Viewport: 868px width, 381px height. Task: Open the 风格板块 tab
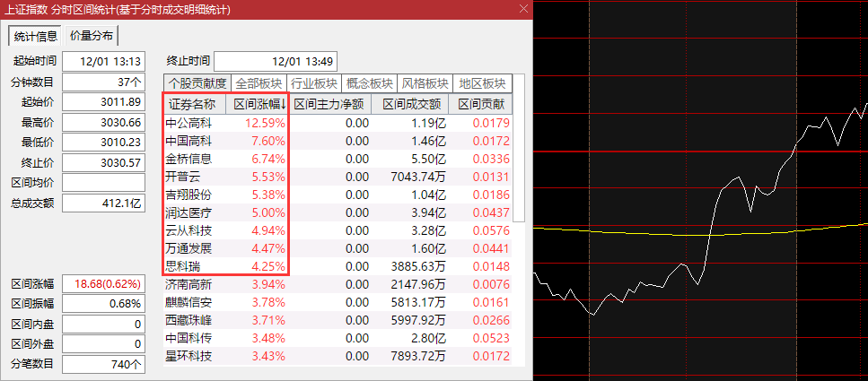425,83
